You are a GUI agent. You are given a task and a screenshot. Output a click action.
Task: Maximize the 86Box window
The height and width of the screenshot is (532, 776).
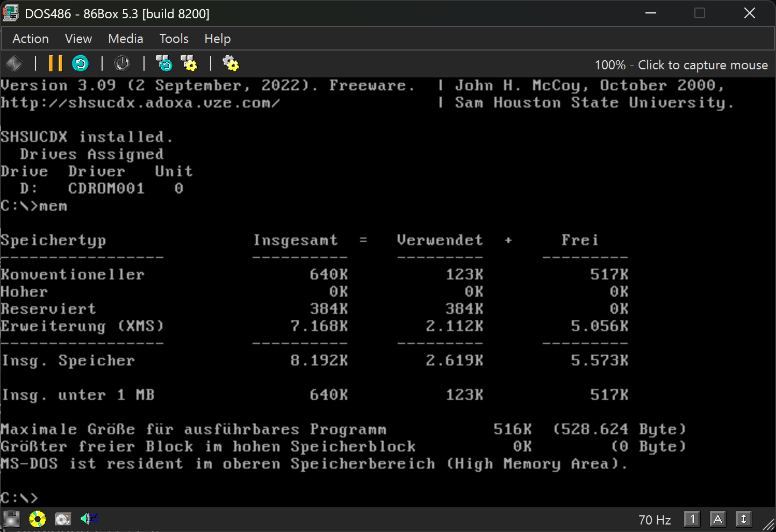point(700,13)
